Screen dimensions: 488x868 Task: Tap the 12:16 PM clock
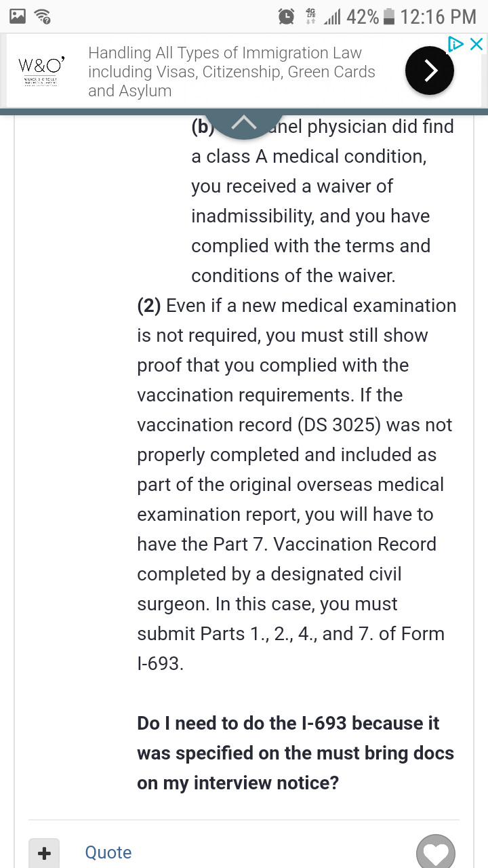(439, 17)
